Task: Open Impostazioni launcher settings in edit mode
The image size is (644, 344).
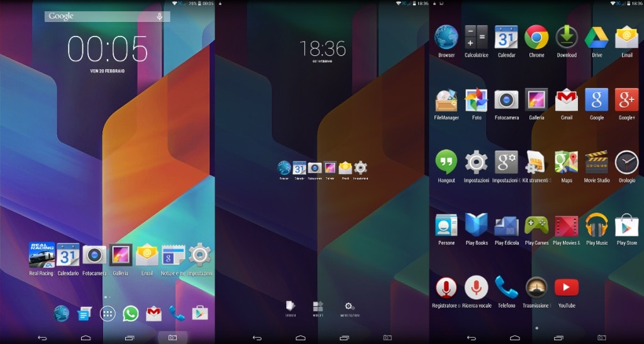Action: point(350,309)
